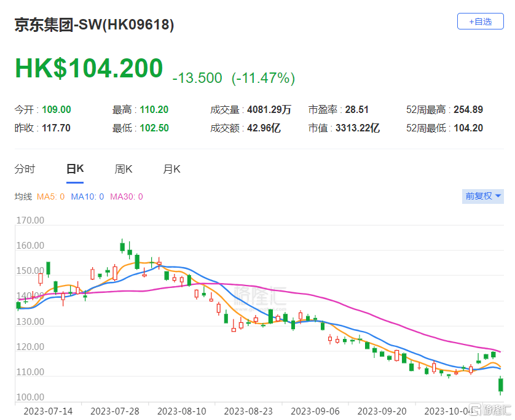This screenshot has width=515, height=420.
Task: Open the 周K weekly chart tab
Action: [x=124, y=169]
